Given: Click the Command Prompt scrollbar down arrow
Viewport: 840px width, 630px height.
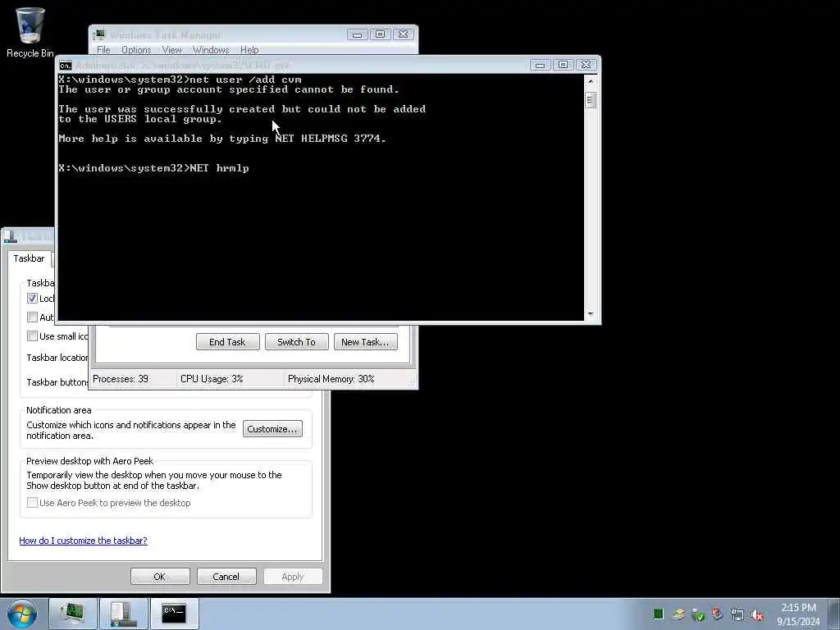Looking at the screenshot, I should (591, 314).
